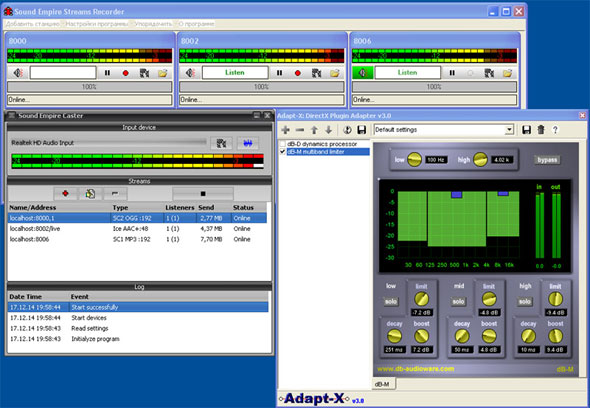Select the localhost:8000,1 stream row

point(137,218)
